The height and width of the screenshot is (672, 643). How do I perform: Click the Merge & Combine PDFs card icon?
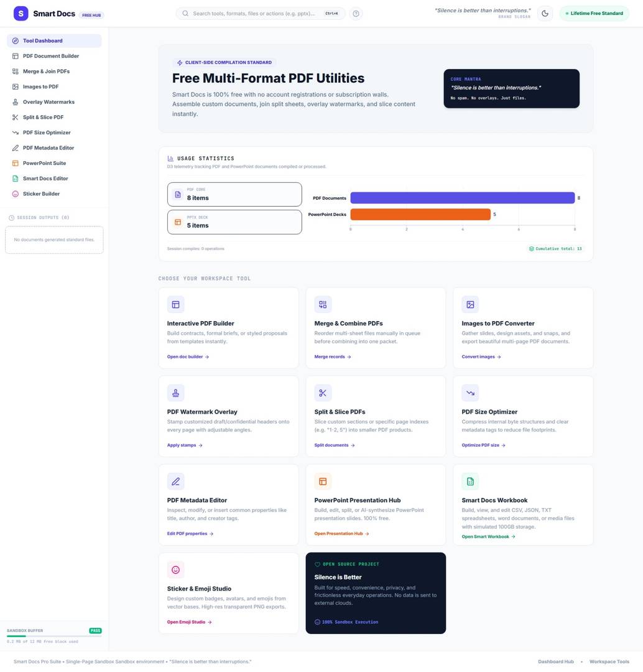click(x=323, y=304)
